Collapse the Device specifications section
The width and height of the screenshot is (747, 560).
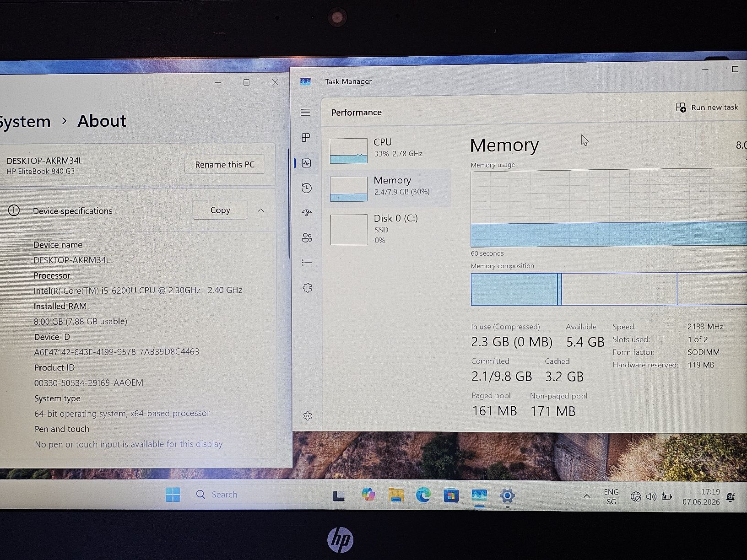[x=261, y=210]
